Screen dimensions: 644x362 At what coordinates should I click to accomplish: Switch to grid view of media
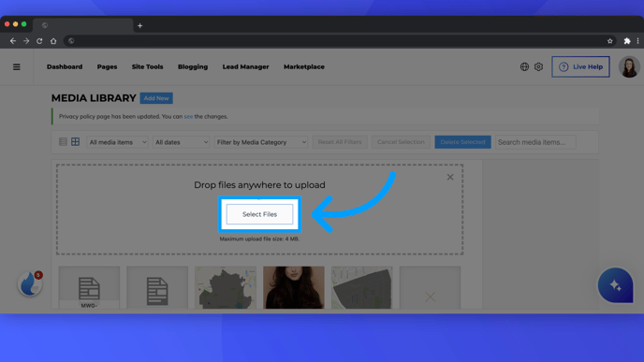75,142
